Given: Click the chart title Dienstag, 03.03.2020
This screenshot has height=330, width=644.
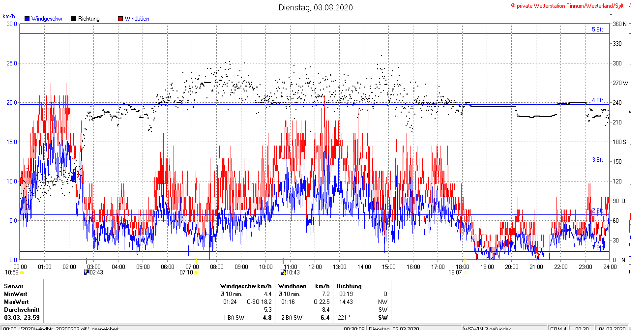Looking at the screenshot, I should [316, 7].
